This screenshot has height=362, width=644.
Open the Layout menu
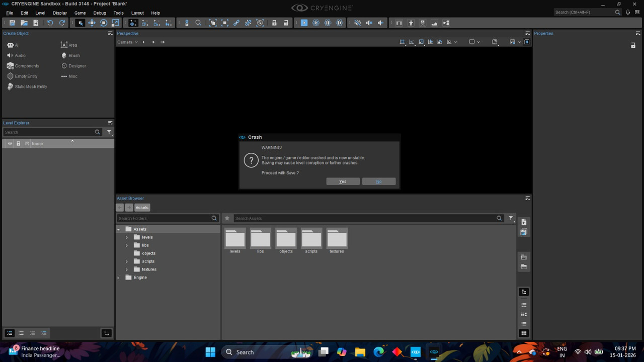click(137, 13)
